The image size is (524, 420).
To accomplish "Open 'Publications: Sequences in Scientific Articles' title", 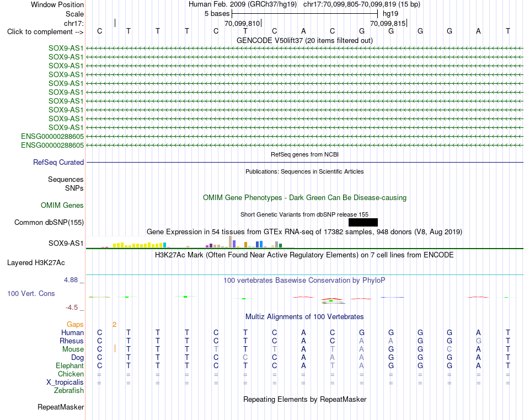I will [304, 171].
